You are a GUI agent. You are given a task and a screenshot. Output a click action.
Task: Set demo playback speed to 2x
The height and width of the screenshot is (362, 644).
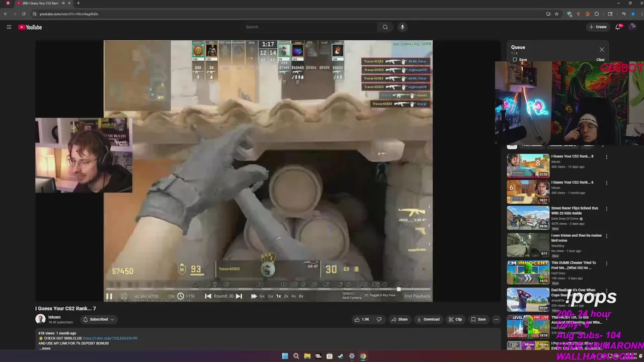pos(286,296)
